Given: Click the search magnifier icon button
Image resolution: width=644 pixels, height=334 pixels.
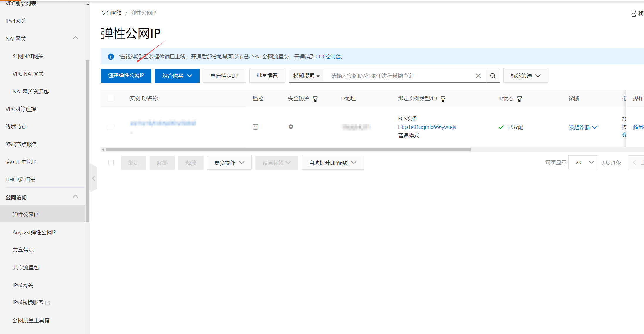Looking at the screenshot, I should click(493, 76).
